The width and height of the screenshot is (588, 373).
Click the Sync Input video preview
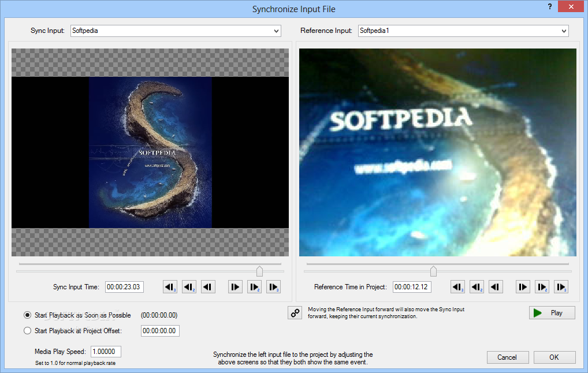[x=150, y=152]
